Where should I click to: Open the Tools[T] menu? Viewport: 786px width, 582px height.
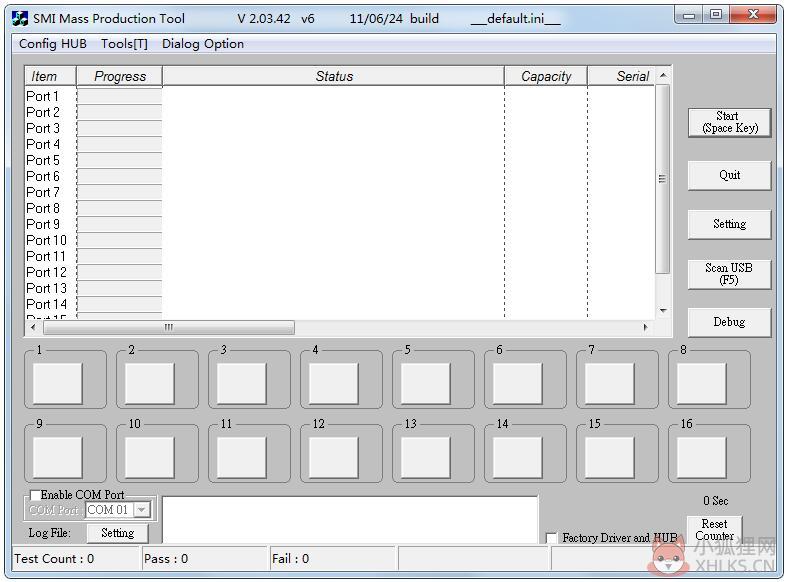coord(124,44)
